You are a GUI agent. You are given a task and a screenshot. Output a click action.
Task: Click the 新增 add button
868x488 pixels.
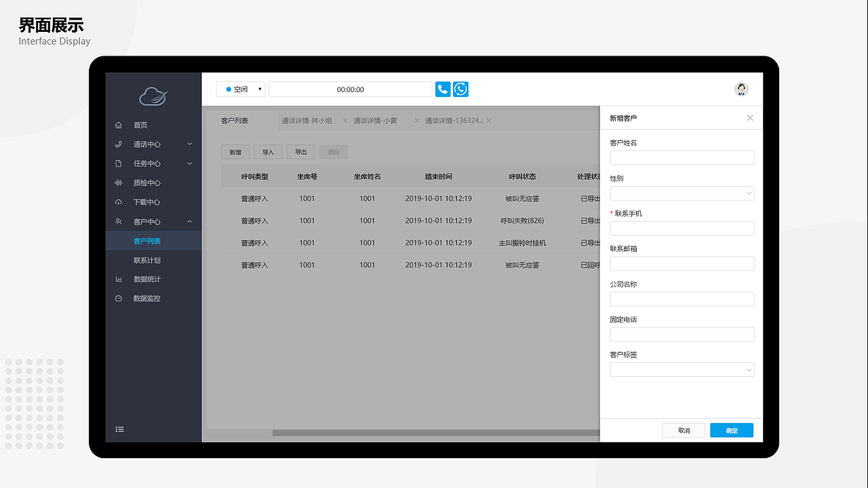coord(235,152)
